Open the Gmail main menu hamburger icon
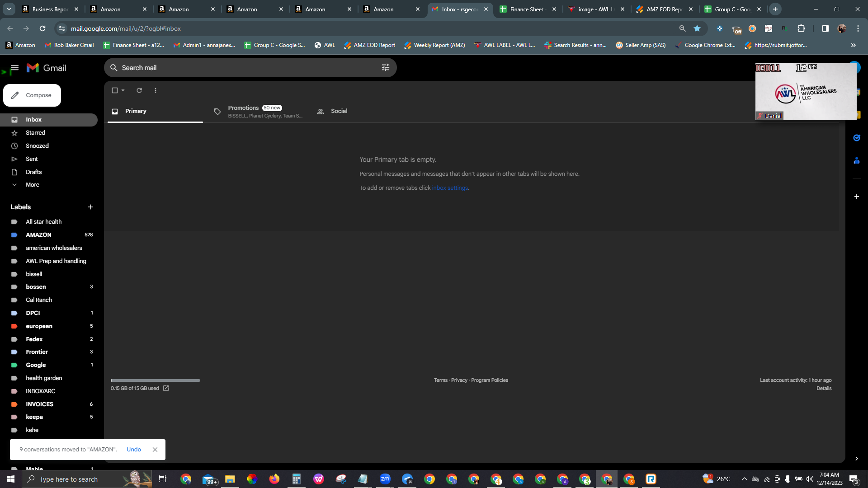Screen dimensions: 868x488 [14, 68]
